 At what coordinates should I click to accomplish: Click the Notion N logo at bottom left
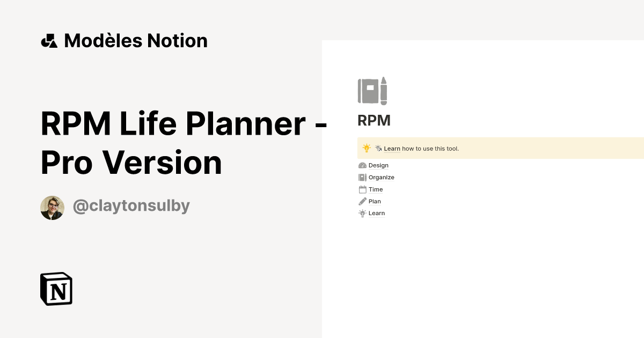point(56,289)
